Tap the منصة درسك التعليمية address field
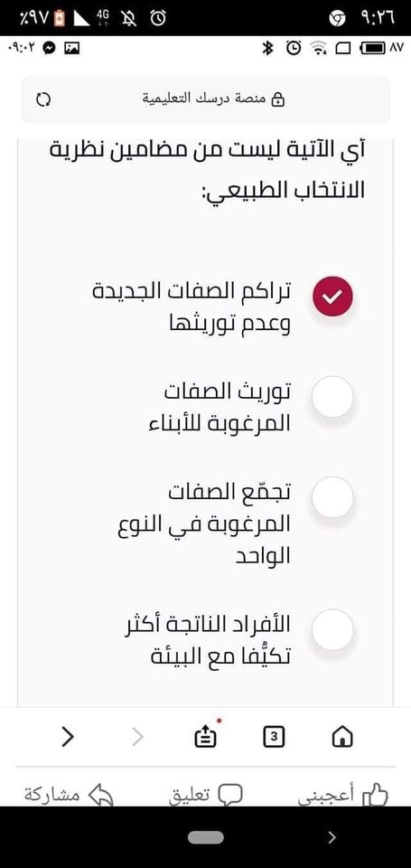This screenshot has width=411, height=868. pyautogui.click(x=205, y=99)
